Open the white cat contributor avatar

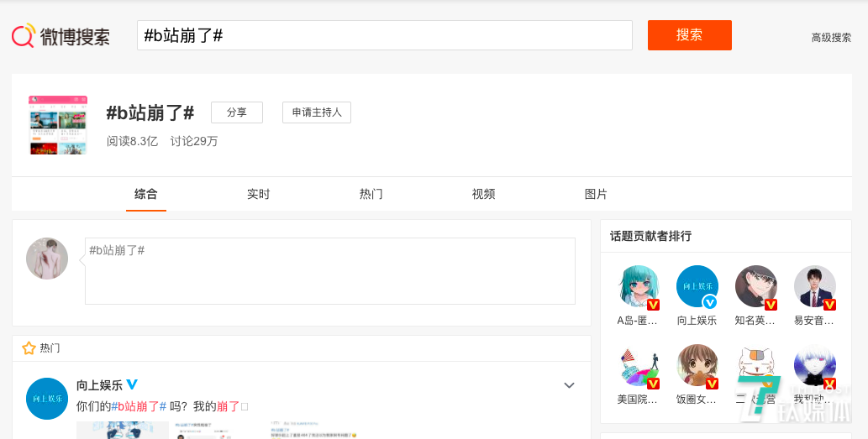[756, 365]
